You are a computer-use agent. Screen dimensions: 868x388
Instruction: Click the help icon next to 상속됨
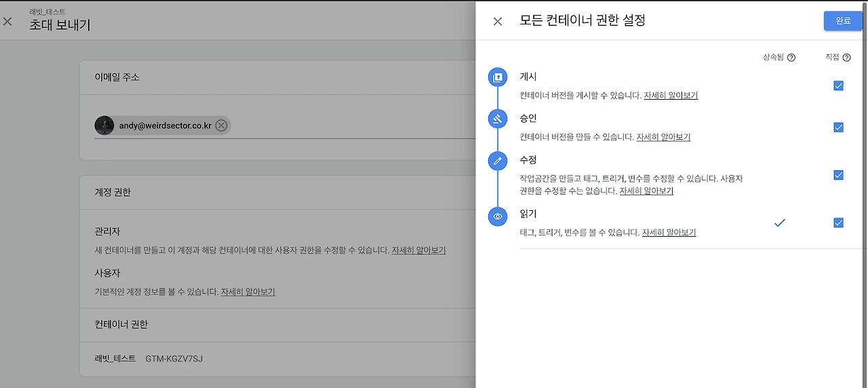tap(791, 58)
